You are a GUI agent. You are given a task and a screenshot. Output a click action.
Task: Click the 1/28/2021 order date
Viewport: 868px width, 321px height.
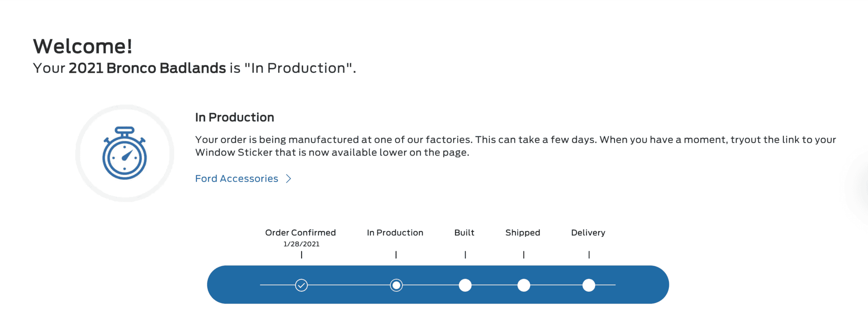(x=302, y=244)
